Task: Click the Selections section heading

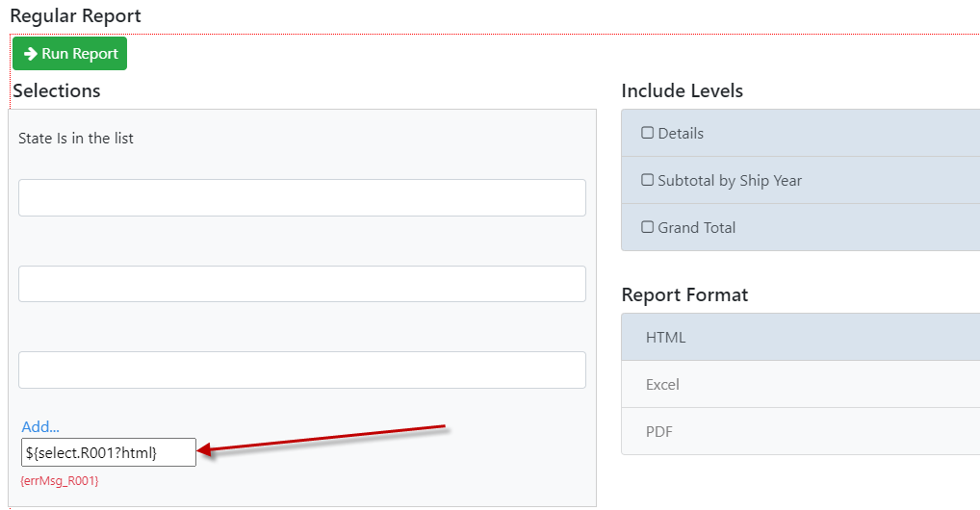Action: coord(57,90)
